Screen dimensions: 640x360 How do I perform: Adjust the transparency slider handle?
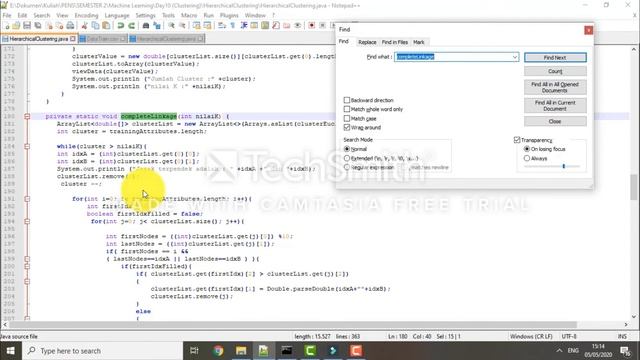(564, 166)
